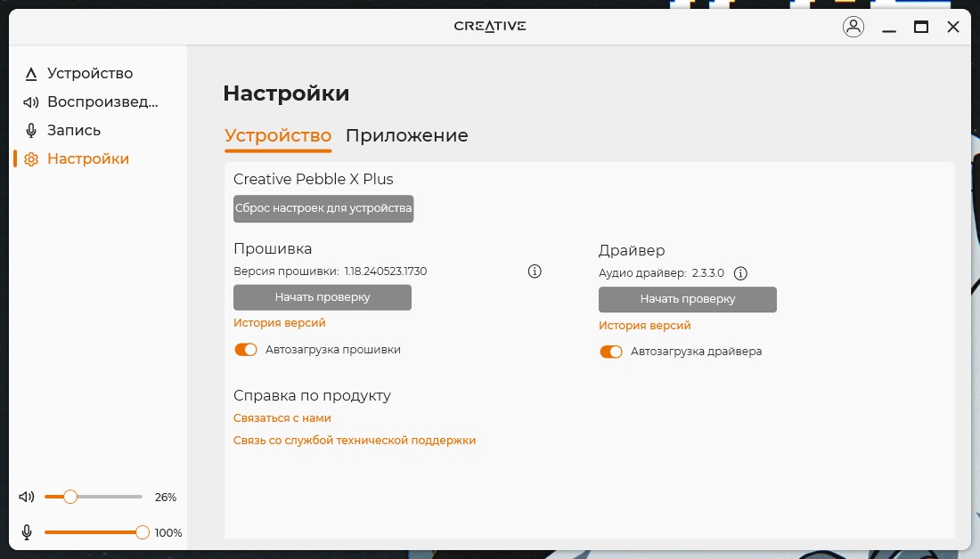Open firmware История версий link
Screen dimensions: 980x559
pyautogui.click(x=280, y=323)
